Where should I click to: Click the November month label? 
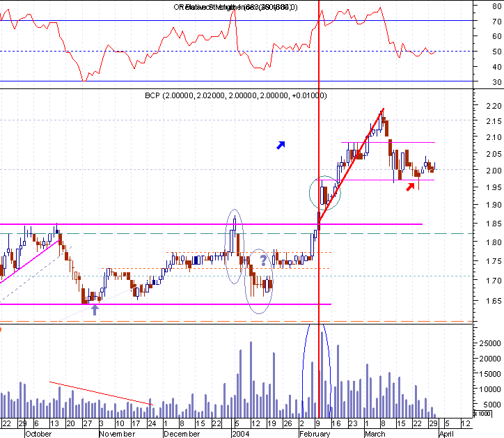coord(118,434)
